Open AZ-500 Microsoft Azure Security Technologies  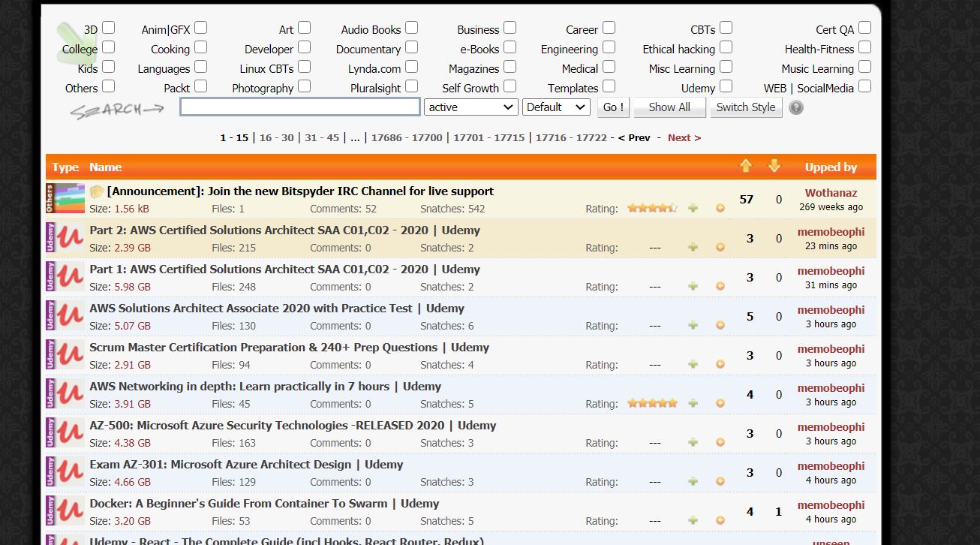[x=293, y=425]
